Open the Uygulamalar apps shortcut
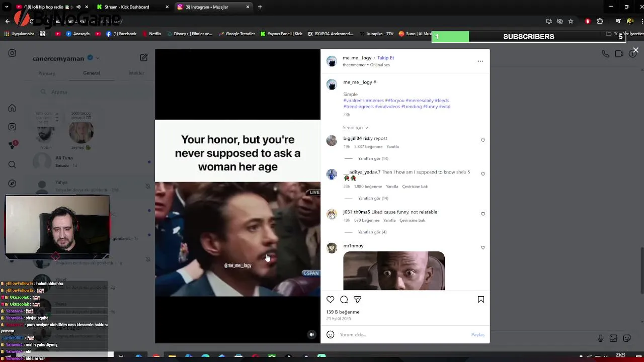The image size is (644, 362). point(19,34)
